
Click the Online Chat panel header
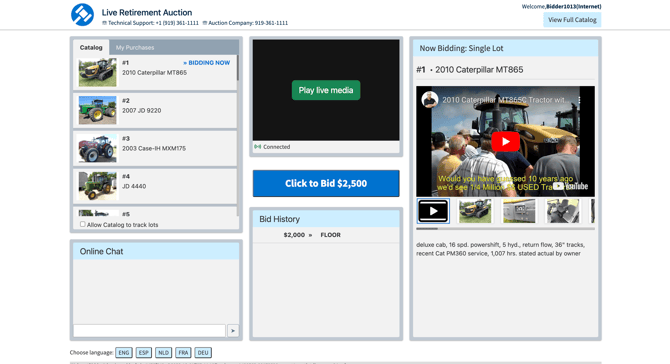[156, 251]
